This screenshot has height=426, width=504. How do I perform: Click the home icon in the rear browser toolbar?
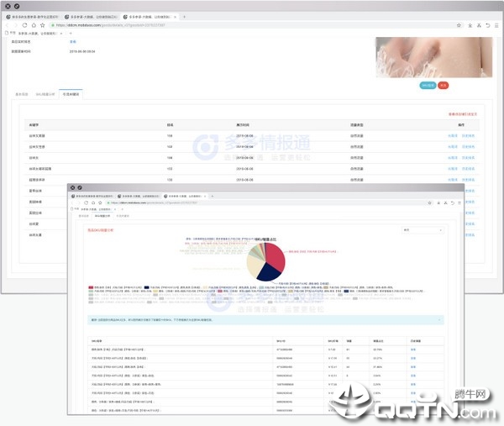pos(33,25)
